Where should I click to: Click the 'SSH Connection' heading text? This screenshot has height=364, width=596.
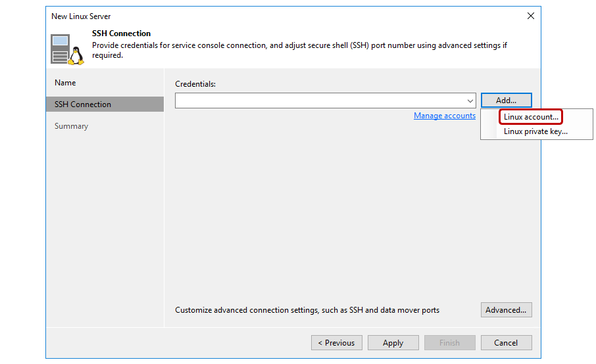(x=121, y=34)
